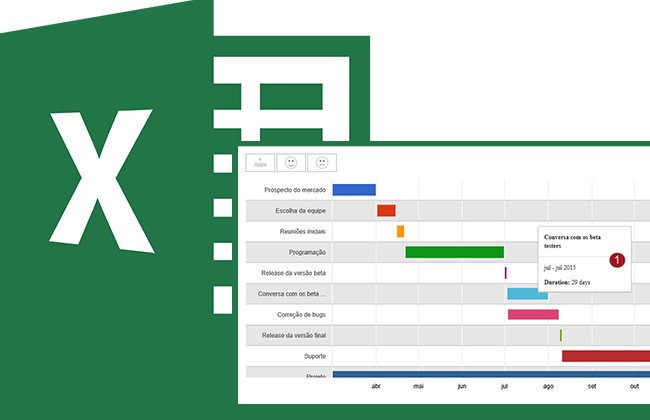This screenshot has width=650, height=420.
Task: Click the 'Conversa com os beta ...' row label
Action: pyautogui.click(x=291, y=294)
